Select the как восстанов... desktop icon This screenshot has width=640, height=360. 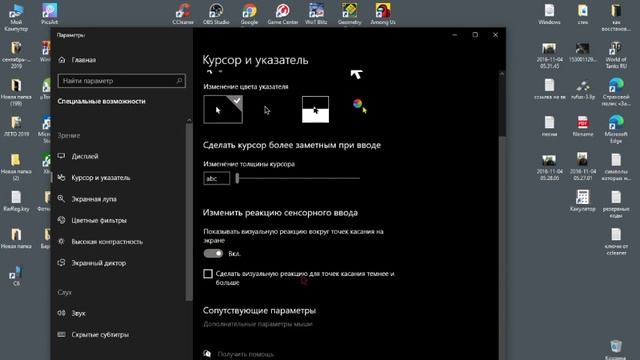point(616,17)
